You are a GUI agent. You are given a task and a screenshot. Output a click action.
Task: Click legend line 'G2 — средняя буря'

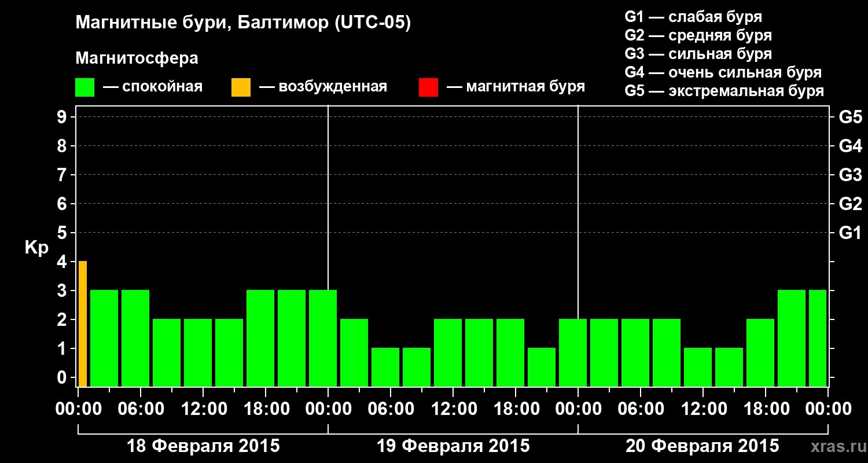pyautogui.click(x=698, y=35)
